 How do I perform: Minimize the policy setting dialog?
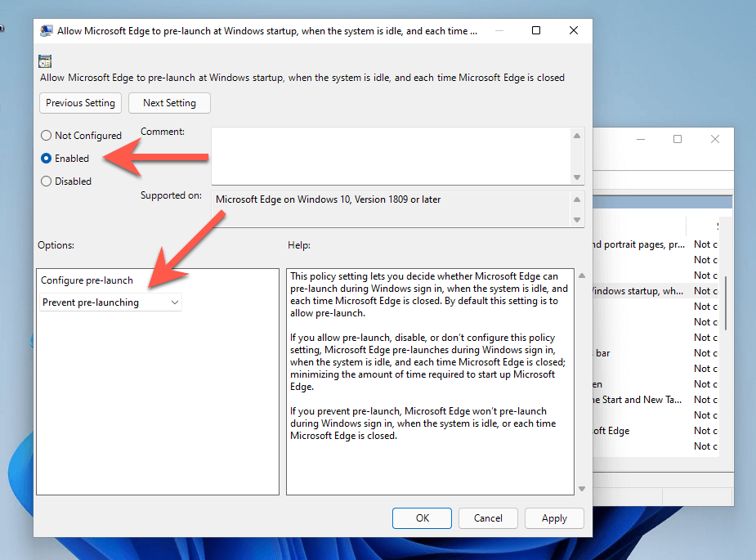point(499,30)
